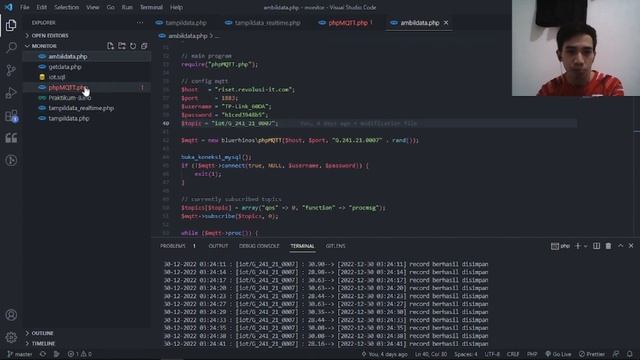Click the master branch status item
This screenshot has width=640, height=360.
pos(20,354)
